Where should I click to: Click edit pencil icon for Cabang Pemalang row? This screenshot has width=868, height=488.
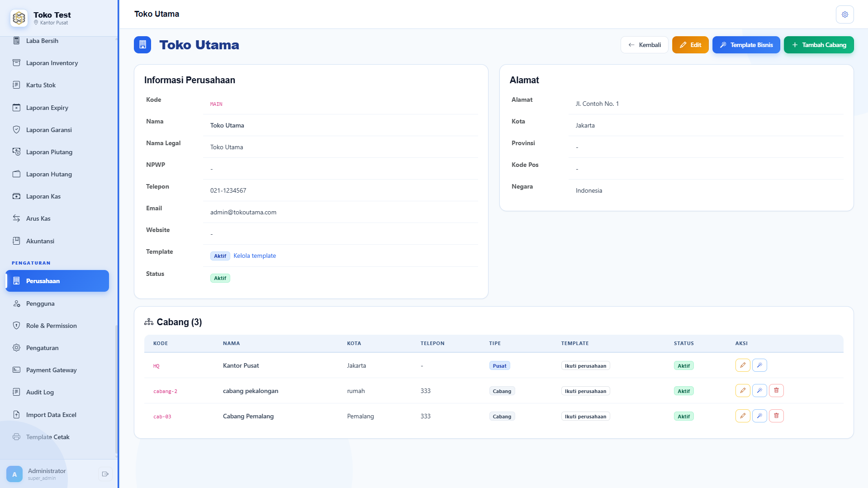[x=743, y=416]
